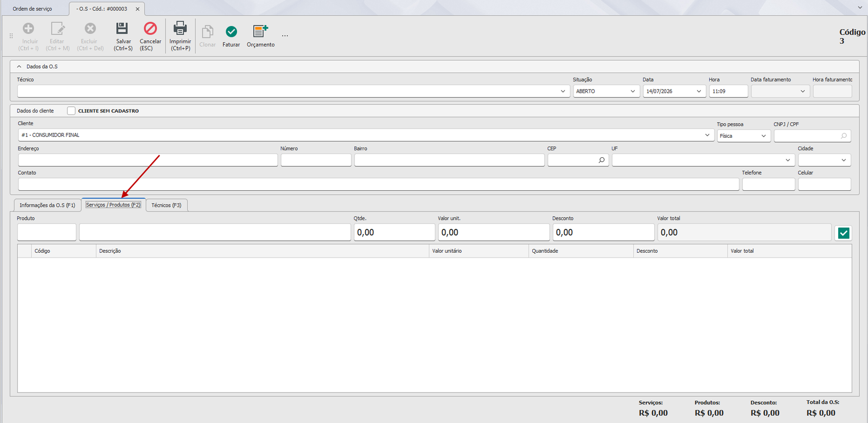Sort by Valor unitário column header
The image size is (868, 423).
click(x=479, y=251)
